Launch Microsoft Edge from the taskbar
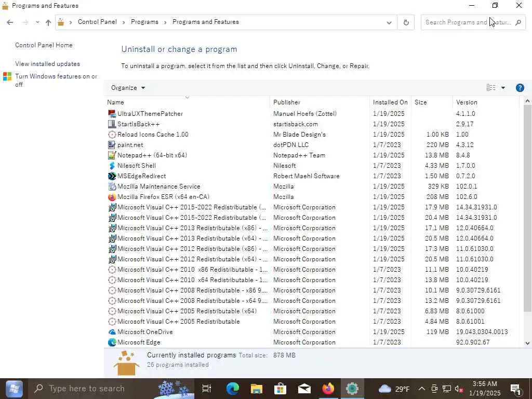Screen dimensions: 532x399 point(232,389)
